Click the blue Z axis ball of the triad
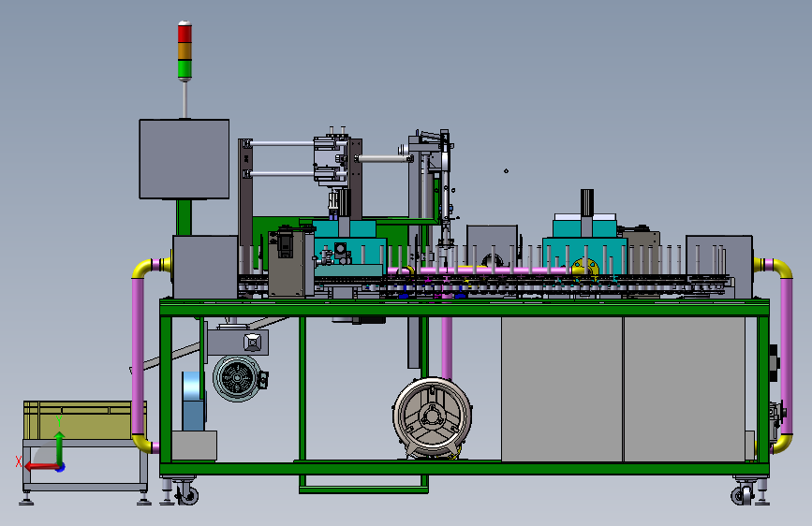 [61, 467]
